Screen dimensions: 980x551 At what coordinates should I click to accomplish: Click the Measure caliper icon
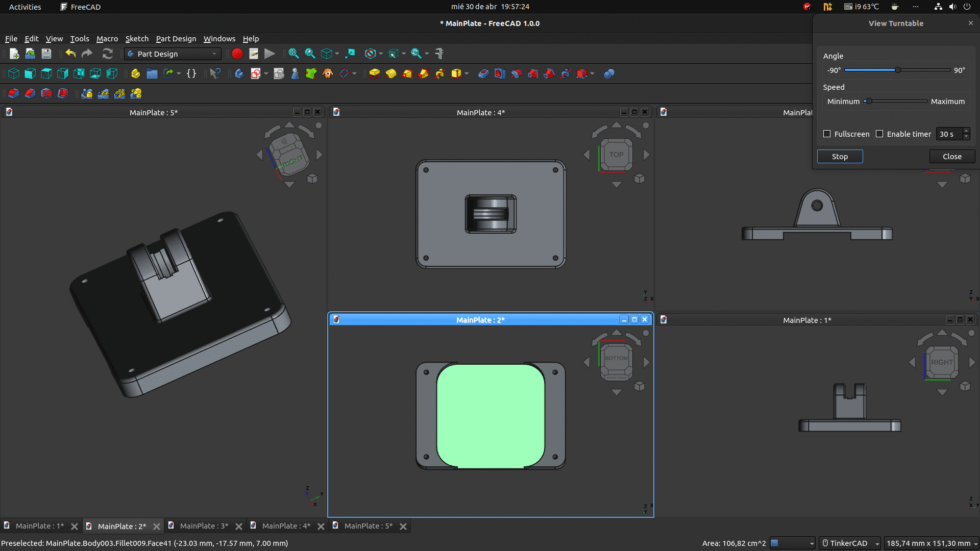[439, 54]
